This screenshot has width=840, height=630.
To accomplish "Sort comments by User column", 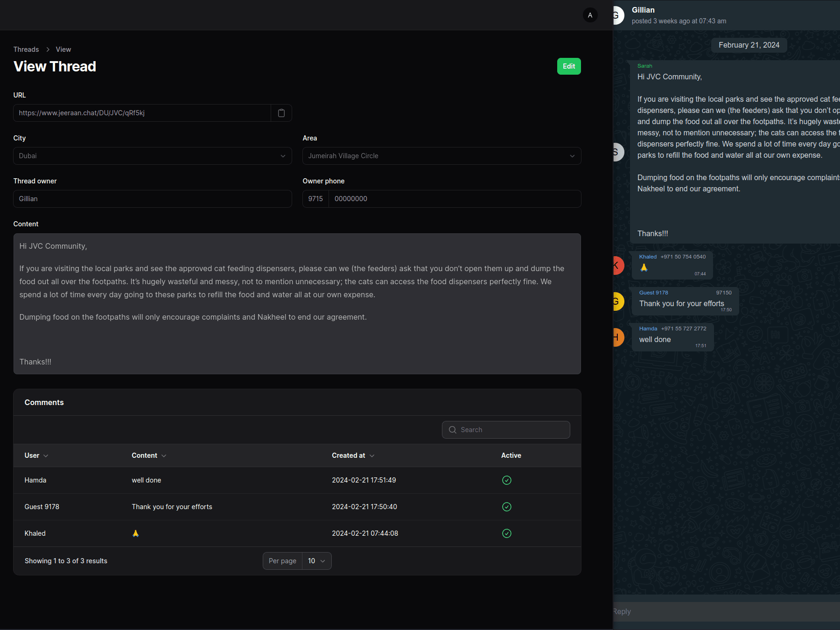I will pyautogui.click(x=36, y=455).
